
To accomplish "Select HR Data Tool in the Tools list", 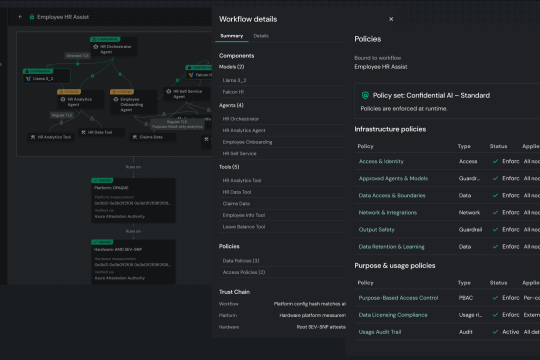I will coord(282,192).
